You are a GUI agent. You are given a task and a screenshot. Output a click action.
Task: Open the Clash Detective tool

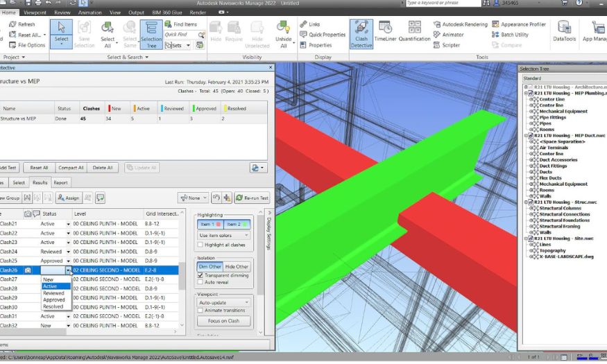(x=361, y=35)
